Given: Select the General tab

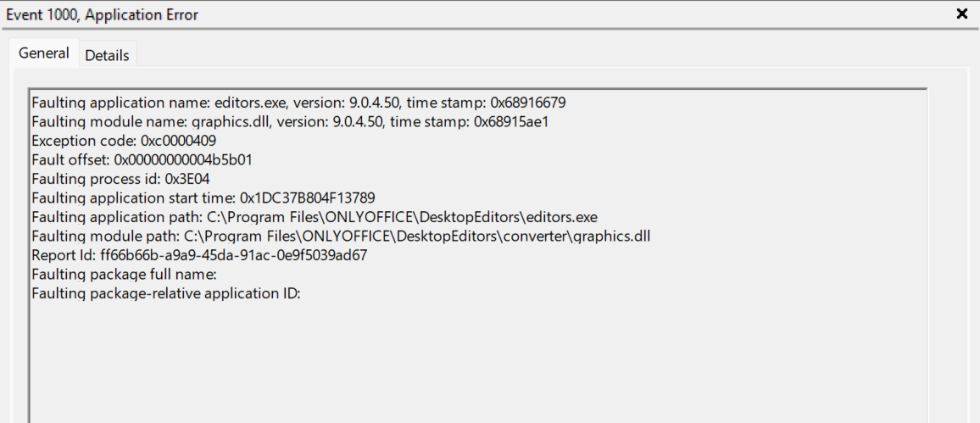Looking at the screenshot, I should (44, 53).
